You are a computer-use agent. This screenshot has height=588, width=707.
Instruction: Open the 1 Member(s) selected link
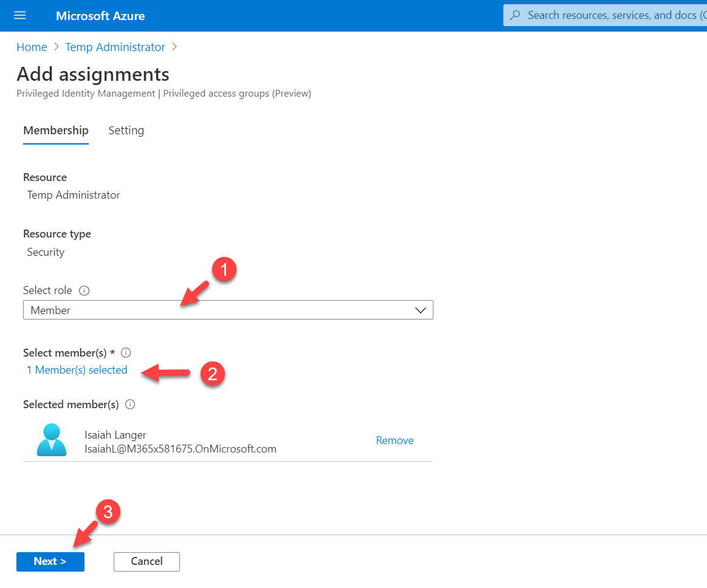[77, 369]
